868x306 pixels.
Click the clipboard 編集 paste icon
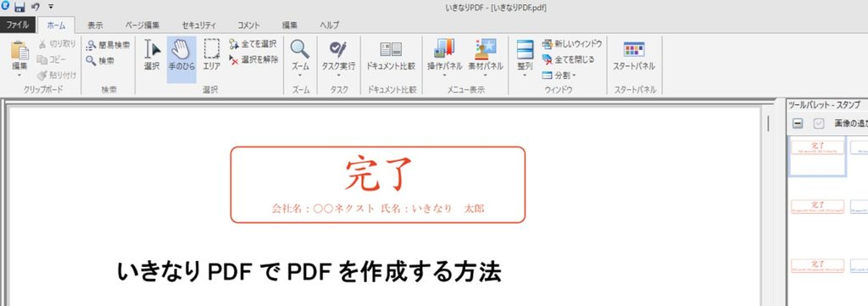19,50
